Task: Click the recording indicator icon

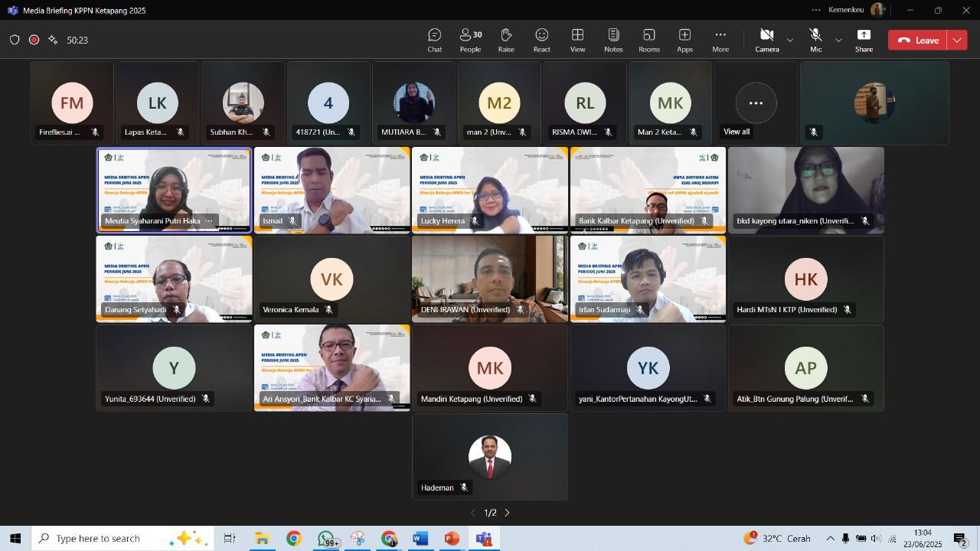Action: tap(34, 40)
